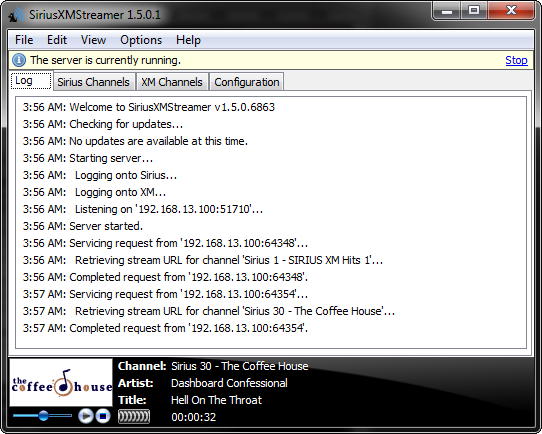
Task: Open the View menu
Action: [x=93, y=40]
